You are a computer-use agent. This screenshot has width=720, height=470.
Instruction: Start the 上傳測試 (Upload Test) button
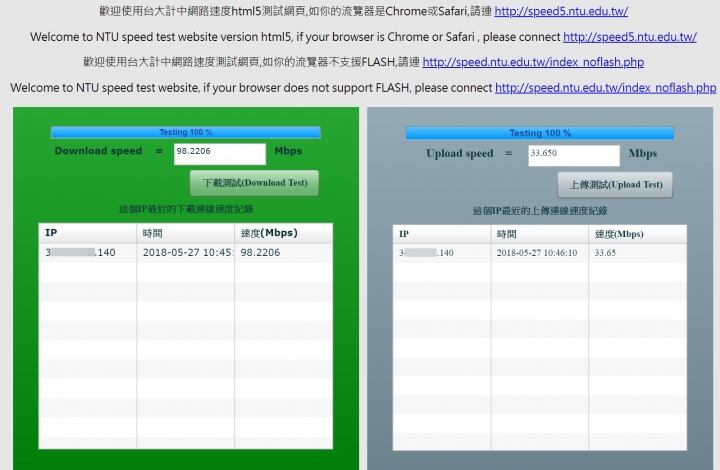(x=615, y=185)
